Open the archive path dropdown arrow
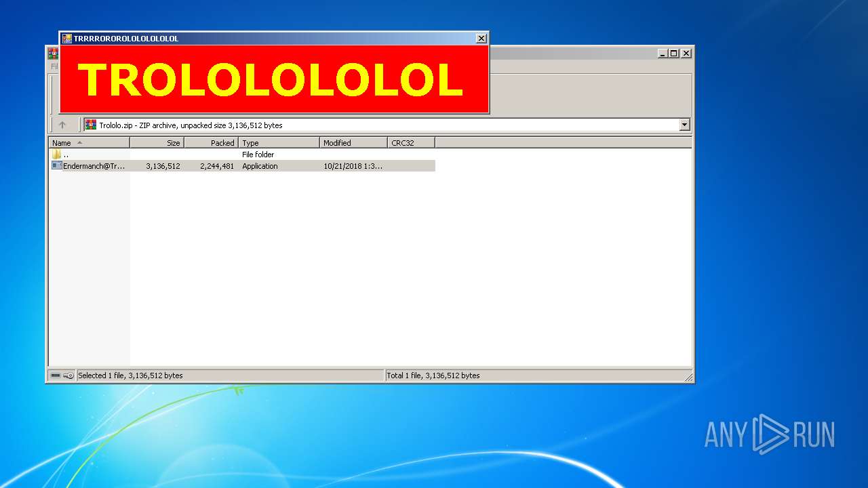Screen dimensions: 868x488 684,125
